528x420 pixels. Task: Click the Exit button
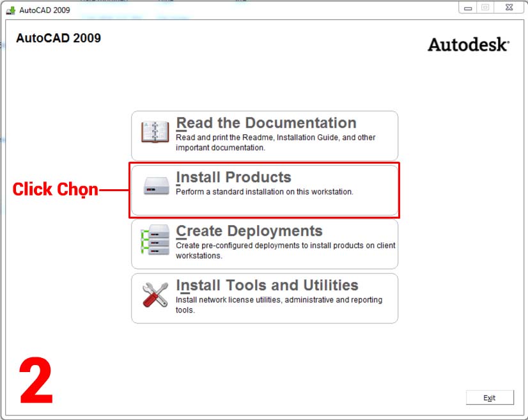click(x=490, y=398)
